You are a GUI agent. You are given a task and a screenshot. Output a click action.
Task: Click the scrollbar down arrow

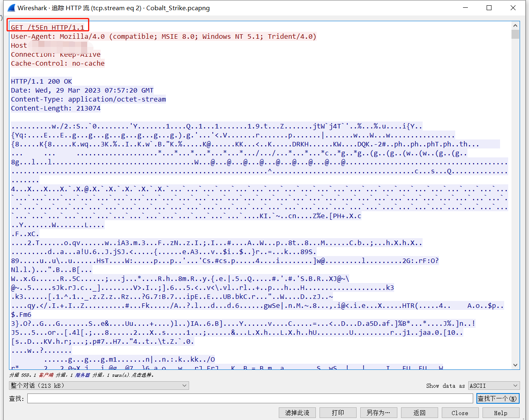[x=516, y=365]
